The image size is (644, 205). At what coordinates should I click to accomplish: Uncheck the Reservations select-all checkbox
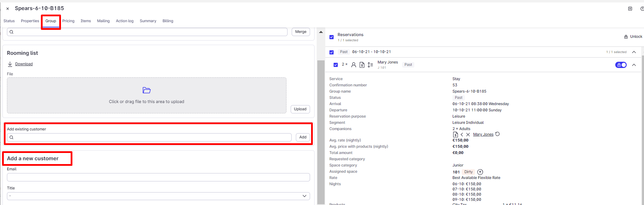pyautogui.click(x=332, y=37)
